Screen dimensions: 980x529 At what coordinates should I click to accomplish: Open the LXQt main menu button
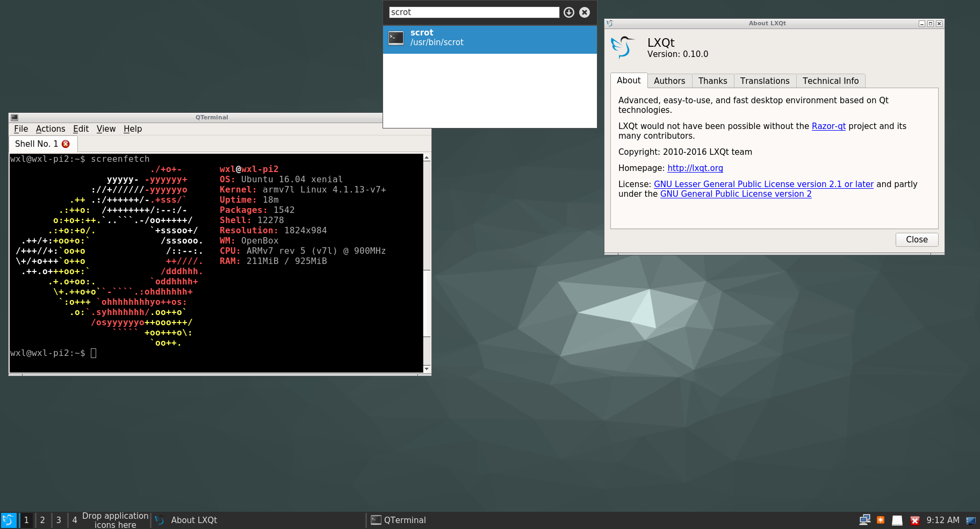point(9,520)
